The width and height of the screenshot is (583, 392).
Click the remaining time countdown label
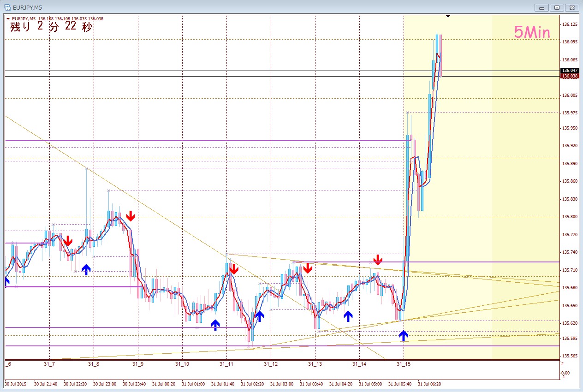[x=51, y=27]
